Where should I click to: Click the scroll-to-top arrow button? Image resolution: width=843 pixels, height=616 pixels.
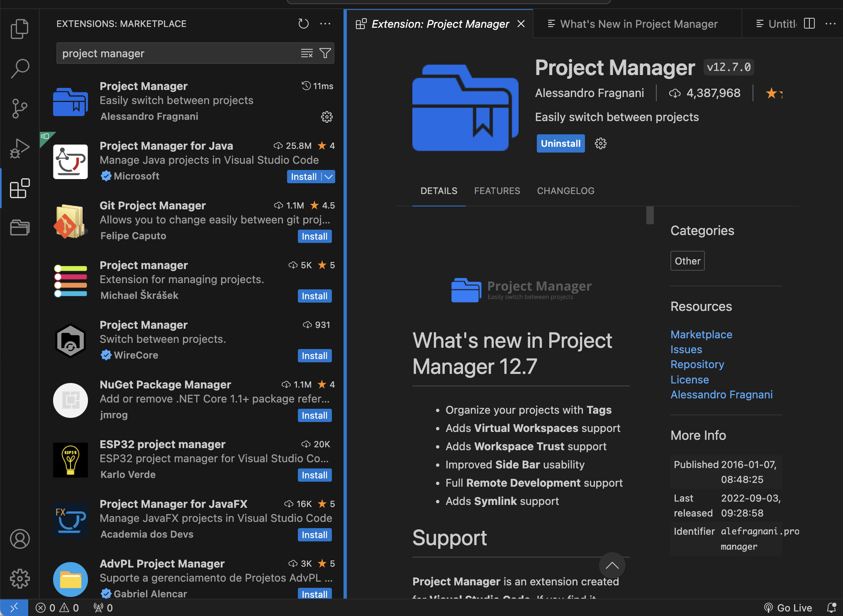(612, 565)
